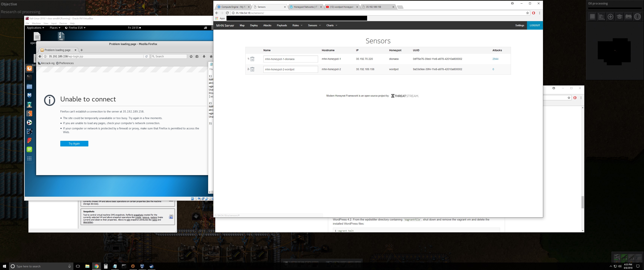Open the Charts dropdown menu

(332, 25)
